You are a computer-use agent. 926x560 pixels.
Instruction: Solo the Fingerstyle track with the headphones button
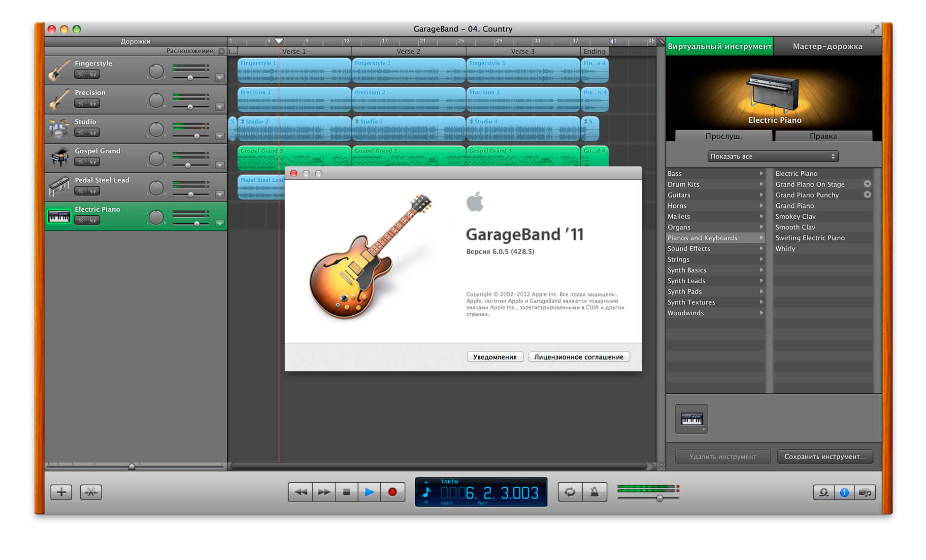[93, 74]
